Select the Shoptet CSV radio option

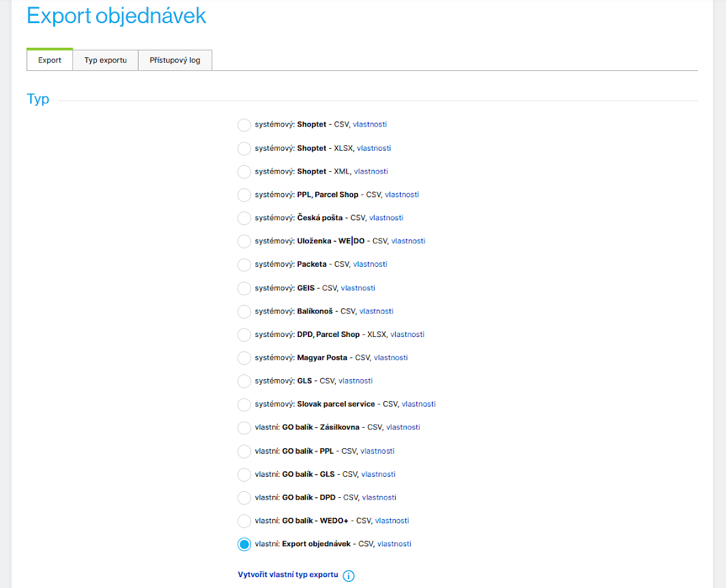244,125
